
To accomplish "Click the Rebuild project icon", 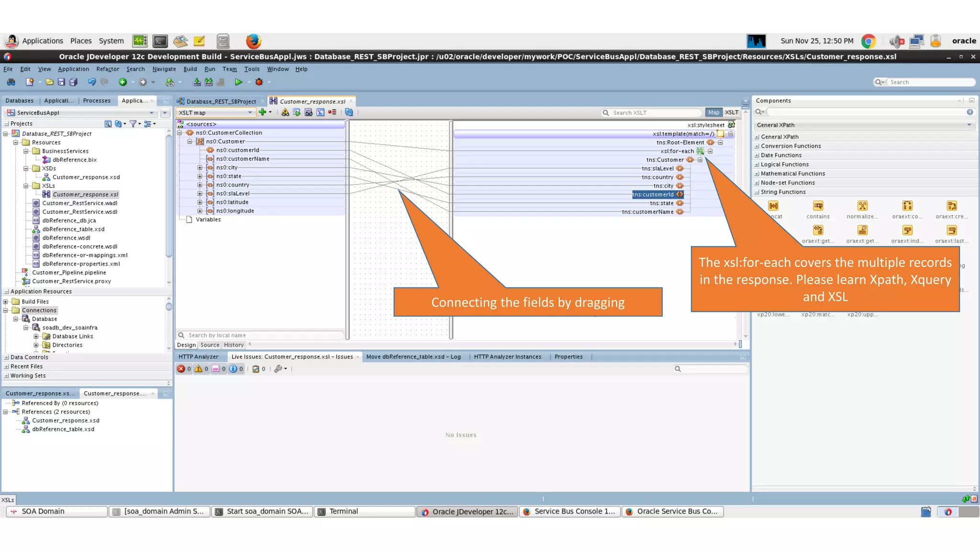I will [x=209, y=82].
